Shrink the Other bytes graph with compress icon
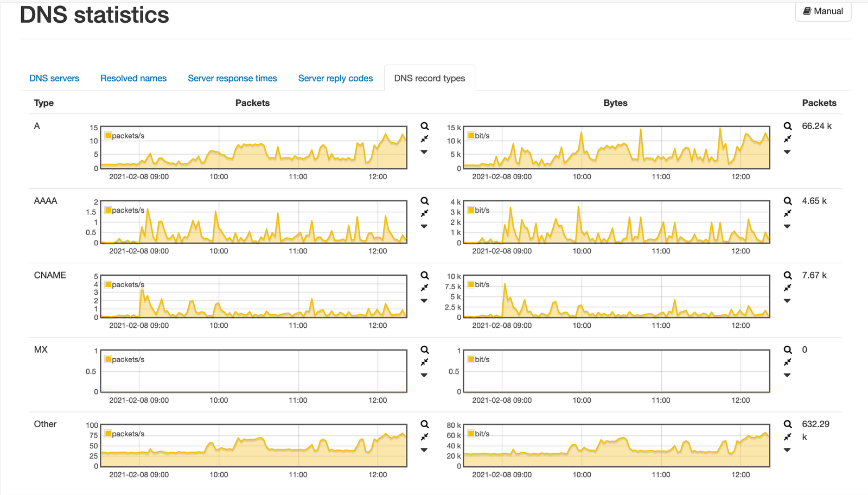 coord(788,437)
